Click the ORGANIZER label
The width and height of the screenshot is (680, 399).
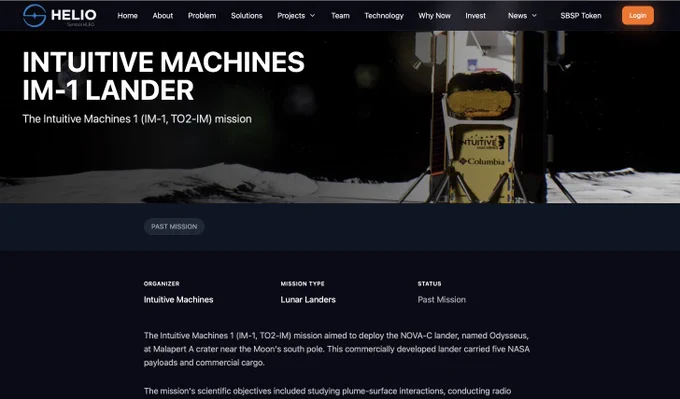click(x=161, y=284)
